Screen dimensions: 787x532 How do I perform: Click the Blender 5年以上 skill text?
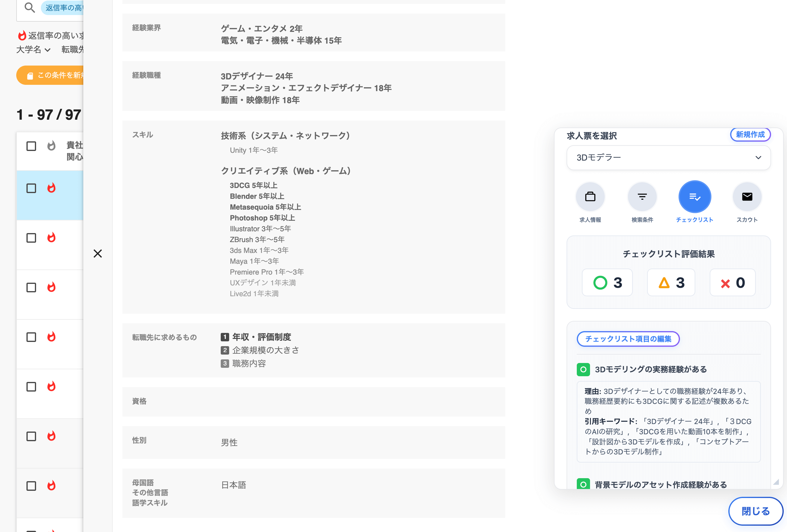pyautogui.click(x=257, y=196)
